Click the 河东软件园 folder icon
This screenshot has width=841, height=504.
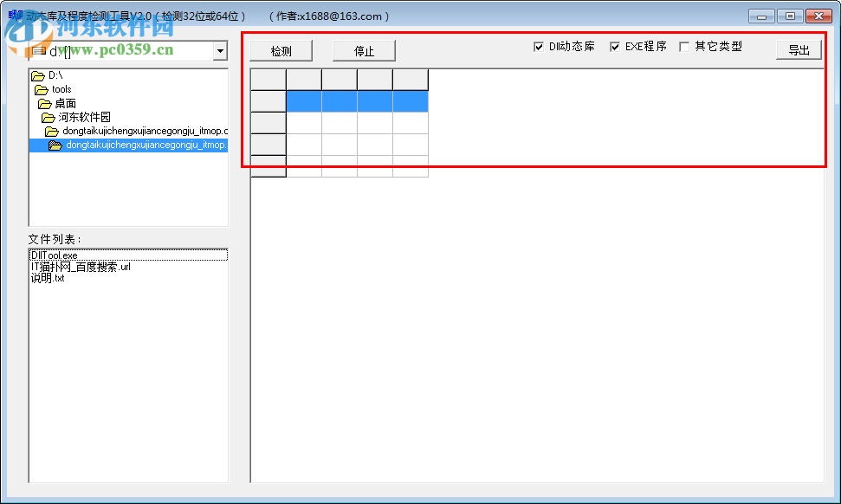[x=47, y=117]
